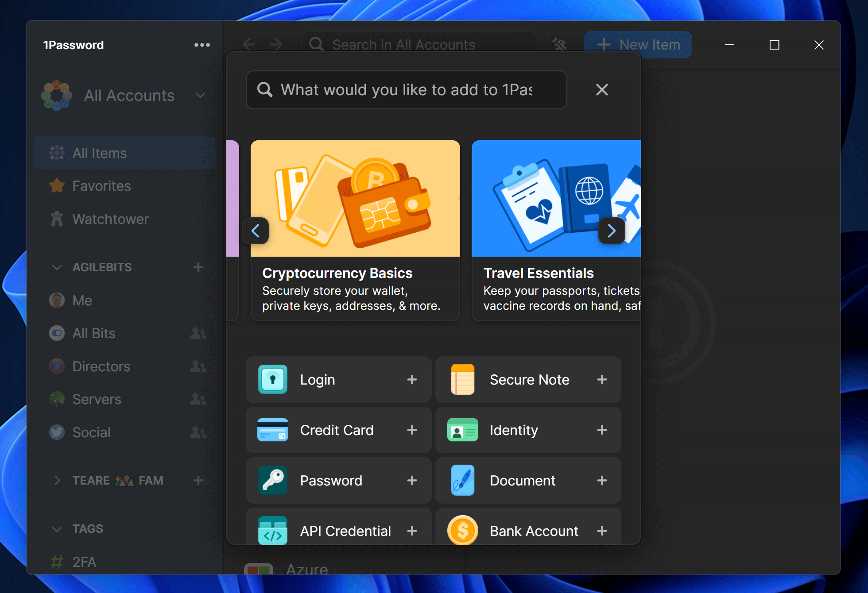Create a new Document item
Image resolution: width=868 pixels, height=593 pixels.
tap(528, 481)
